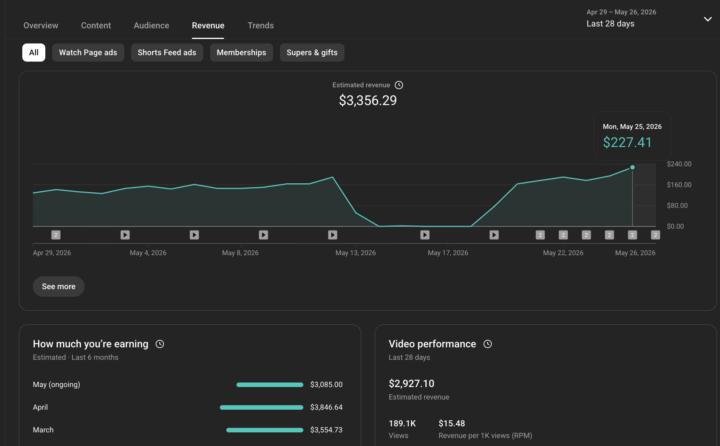This screenshot has width=720, height=446.
Task: Switch to the Content tab
Action: click(x=96, y=25)
